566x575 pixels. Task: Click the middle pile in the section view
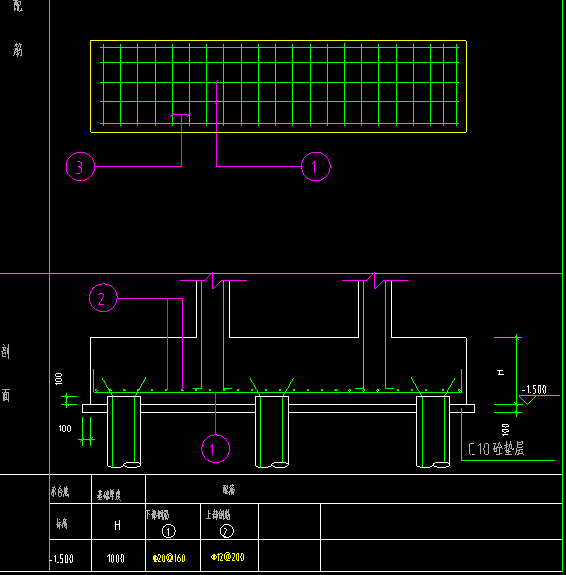272,432
